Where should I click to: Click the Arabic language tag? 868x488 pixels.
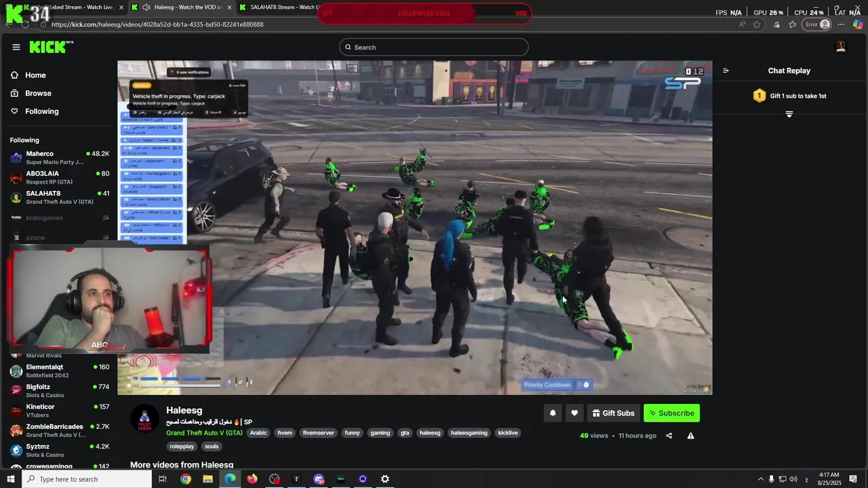[x=258, y=432]
